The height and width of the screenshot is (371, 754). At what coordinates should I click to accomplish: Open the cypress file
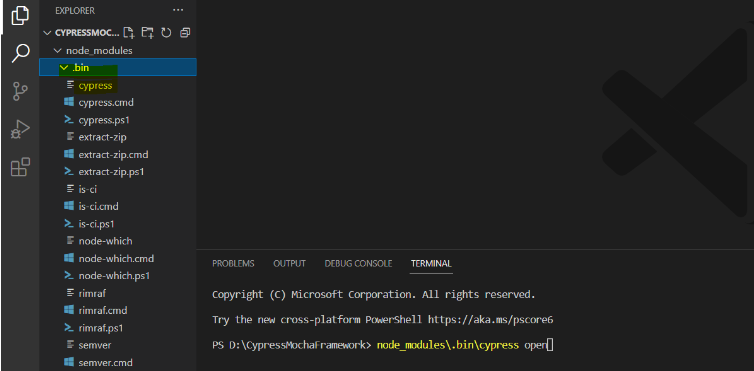click(x=118, y=86)
